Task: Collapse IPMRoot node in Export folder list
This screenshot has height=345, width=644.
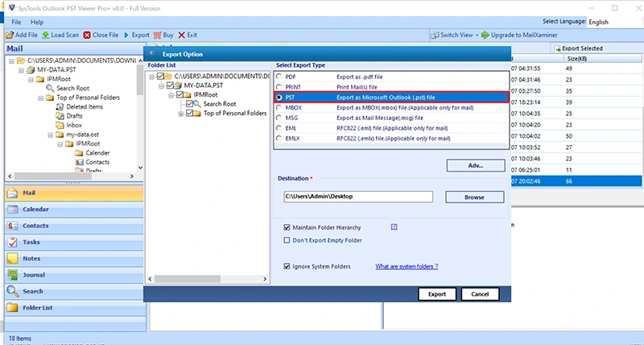Action: pyautogui.click(x=171, y=95)
